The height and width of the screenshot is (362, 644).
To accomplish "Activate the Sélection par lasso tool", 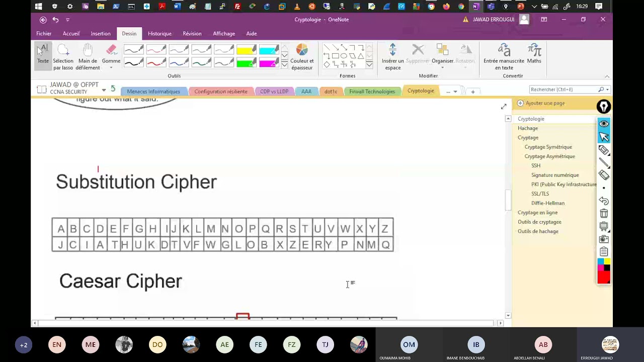I will click(63, 57).
